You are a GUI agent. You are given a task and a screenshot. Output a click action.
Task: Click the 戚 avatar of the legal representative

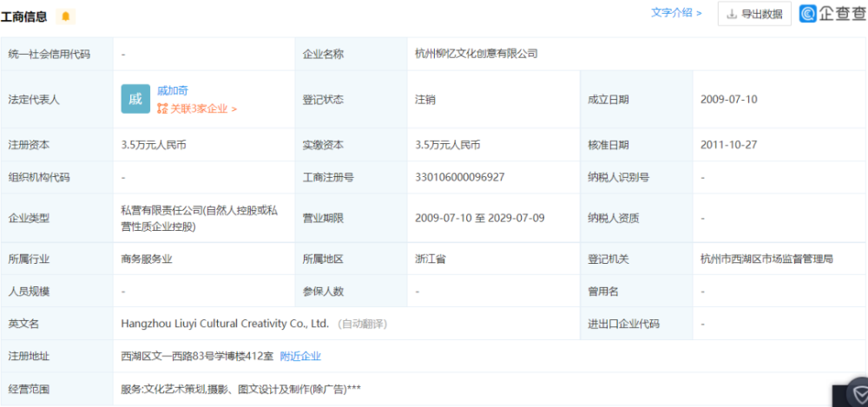[135, 99]
